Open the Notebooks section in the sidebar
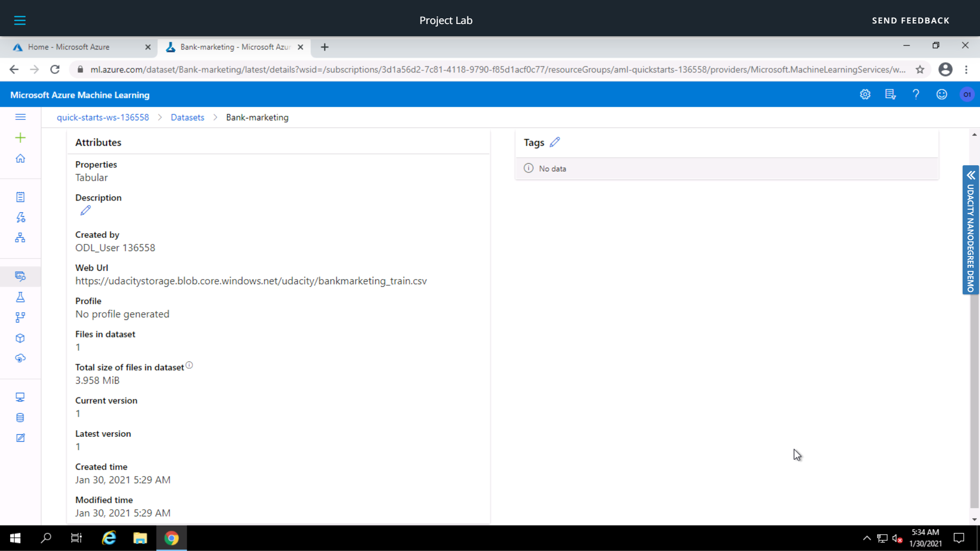This screenshot has height=551, width=980. click(x=20, y=197)
